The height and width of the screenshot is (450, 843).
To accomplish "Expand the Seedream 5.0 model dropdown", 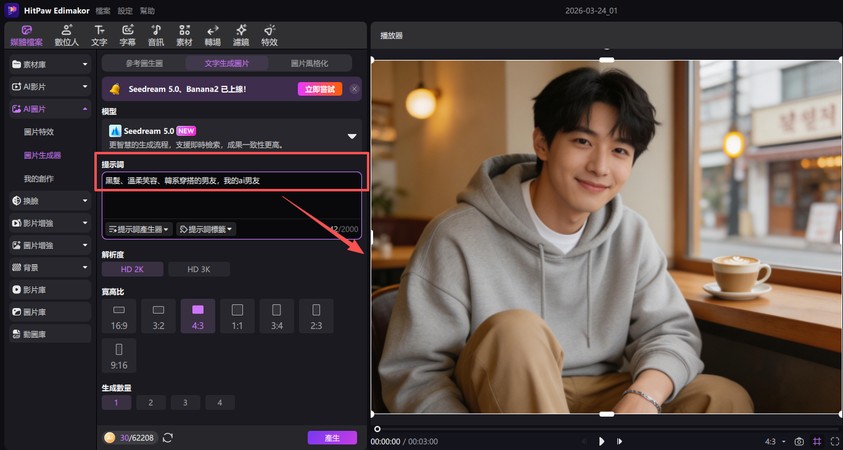I will [351, 136].
